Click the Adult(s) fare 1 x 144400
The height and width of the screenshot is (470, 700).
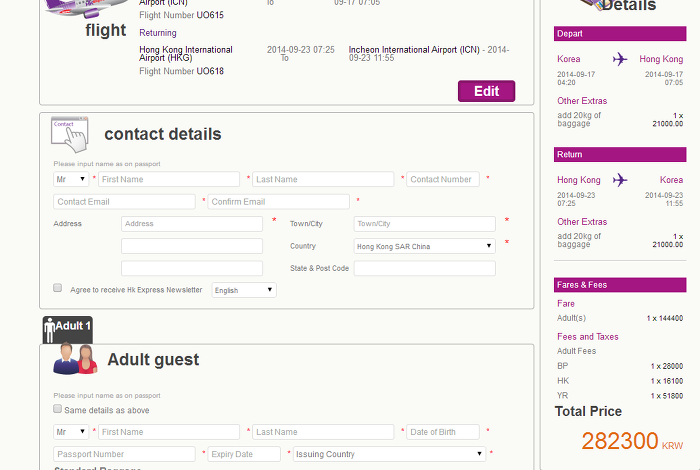[620, 318]
